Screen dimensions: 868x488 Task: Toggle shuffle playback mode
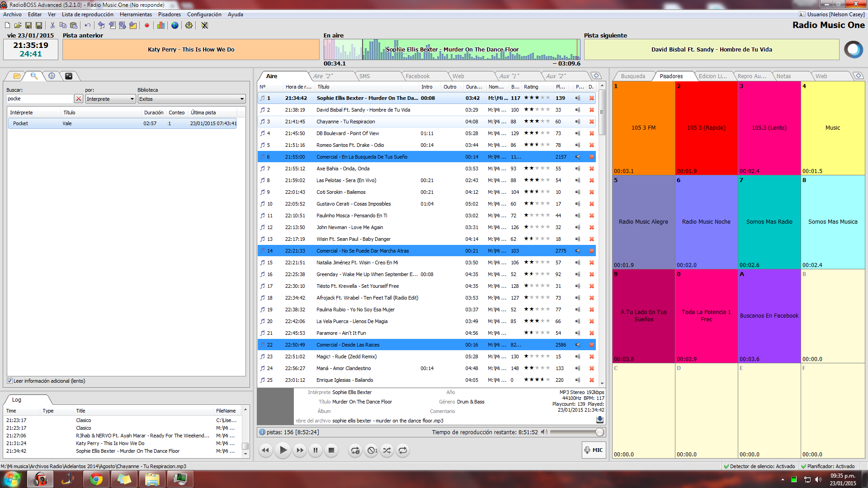click(387, 450)
